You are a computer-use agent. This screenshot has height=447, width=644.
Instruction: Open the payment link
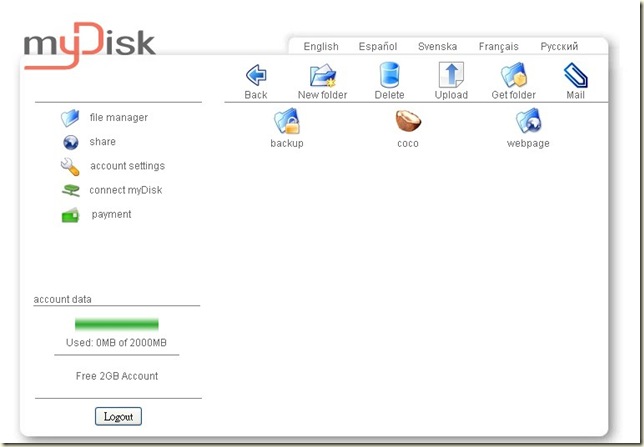(111, 214)
